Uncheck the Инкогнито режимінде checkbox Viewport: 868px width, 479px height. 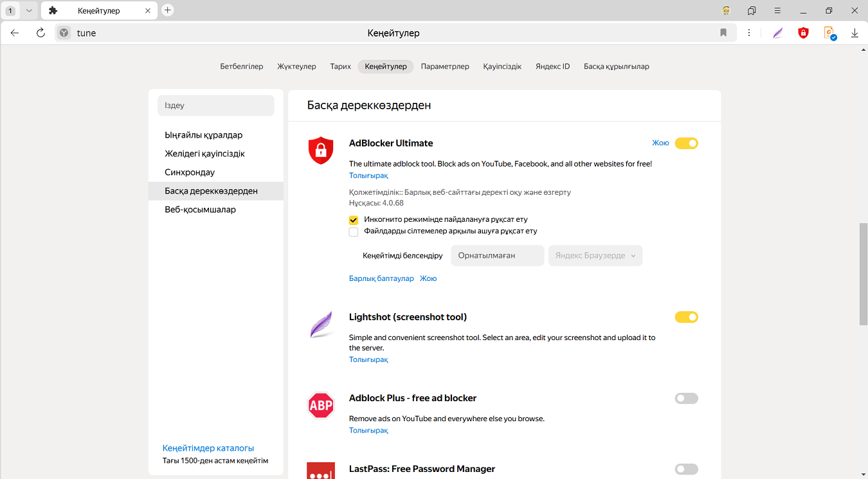pyautogui.click(x=354, y=220)
